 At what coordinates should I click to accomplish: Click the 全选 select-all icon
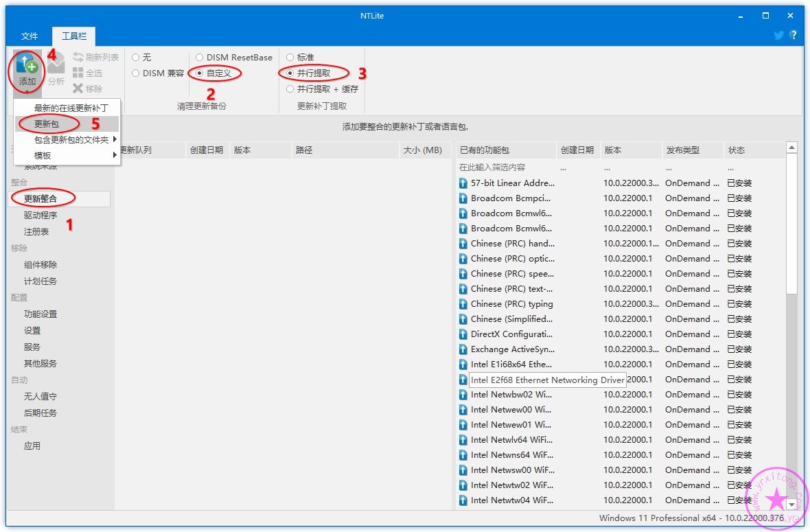coord(78,73)
